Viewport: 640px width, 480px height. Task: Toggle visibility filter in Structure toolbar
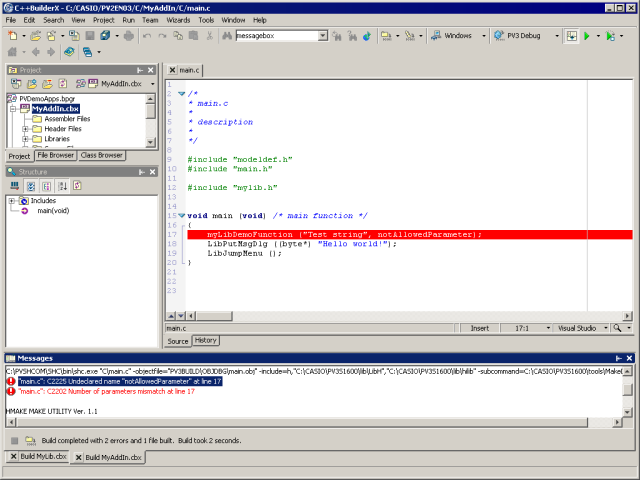pyautogui.click(x=31, y=186)
